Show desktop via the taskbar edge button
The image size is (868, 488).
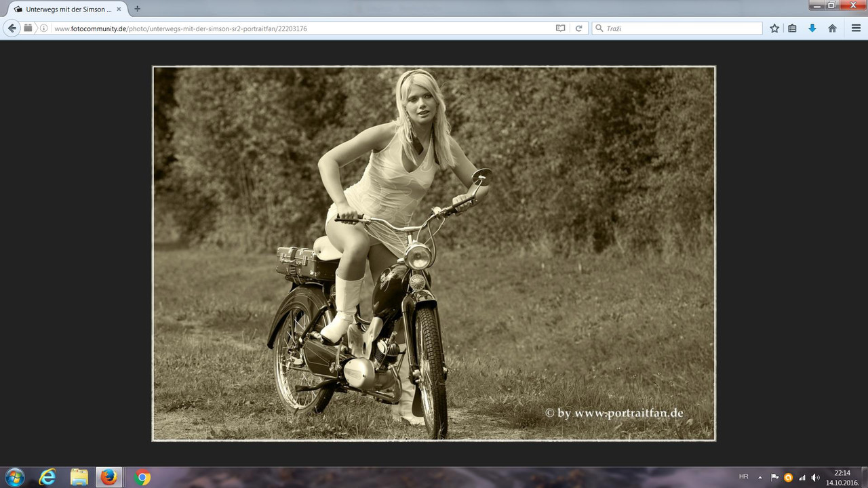coord(865,477)
